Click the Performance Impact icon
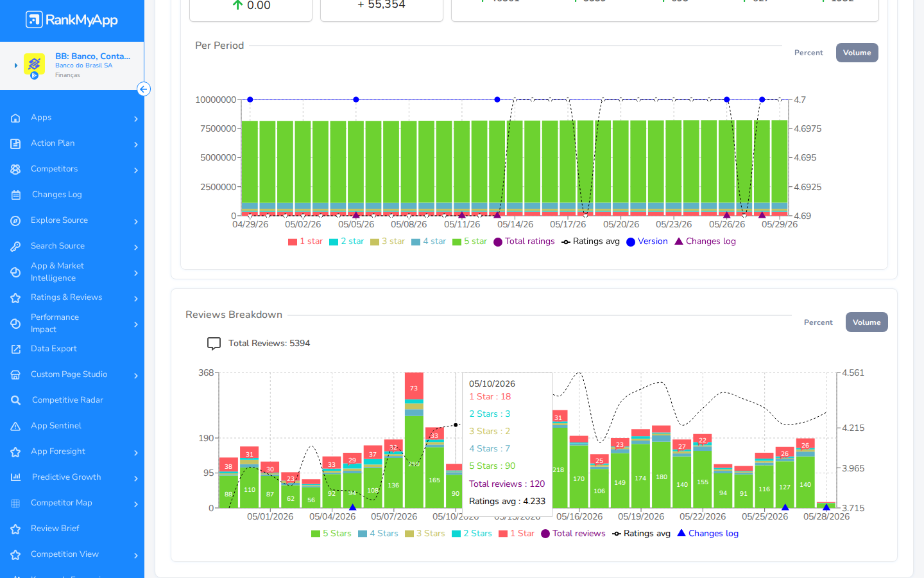The image size is (924, 578). 15,324
